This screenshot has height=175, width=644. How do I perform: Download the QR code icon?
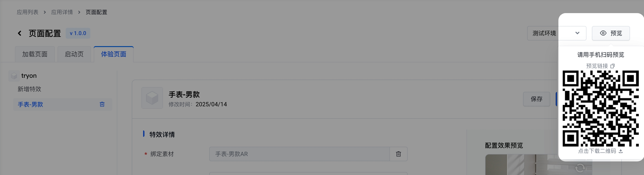tap(620, 151)
